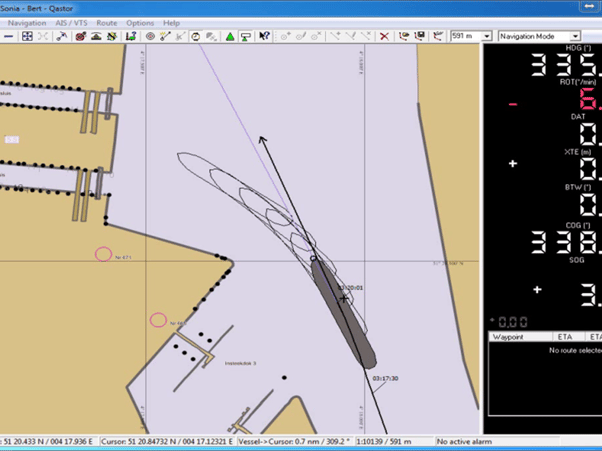Click the red X delete toolbar icon
Screen dimensions: 602x451
tap(384, 37)
